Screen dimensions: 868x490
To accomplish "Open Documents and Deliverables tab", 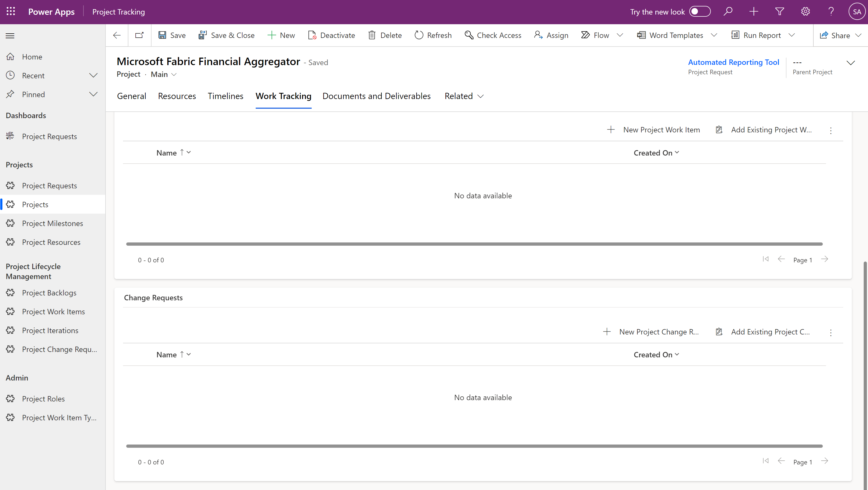I will click(376, 96).
